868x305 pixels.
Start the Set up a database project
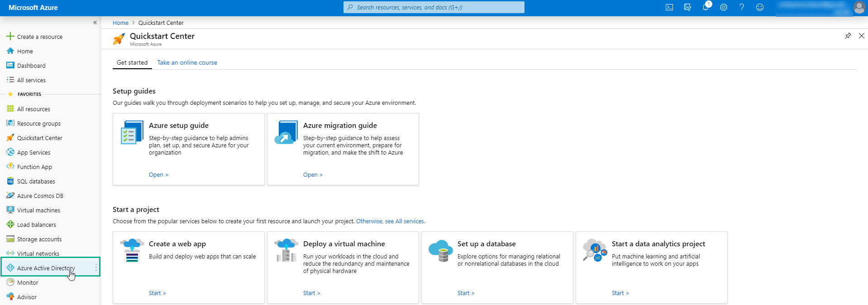[466, 293]
